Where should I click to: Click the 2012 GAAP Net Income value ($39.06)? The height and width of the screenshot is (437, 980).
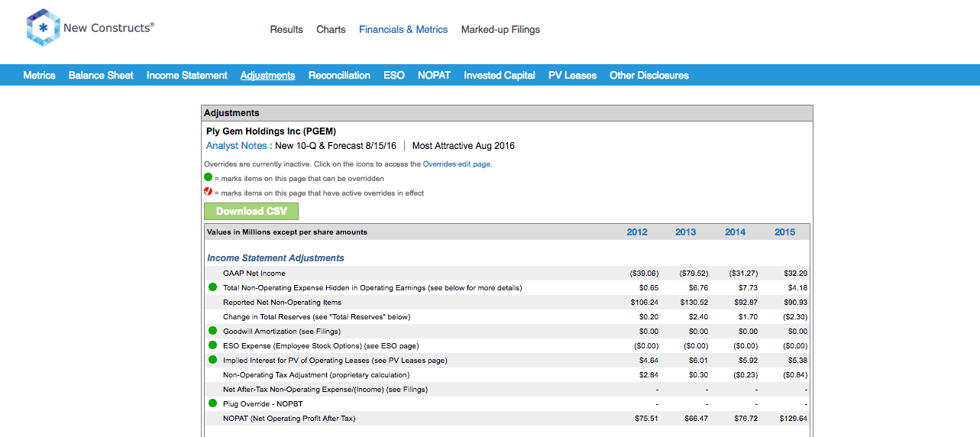tap(643, 273)
